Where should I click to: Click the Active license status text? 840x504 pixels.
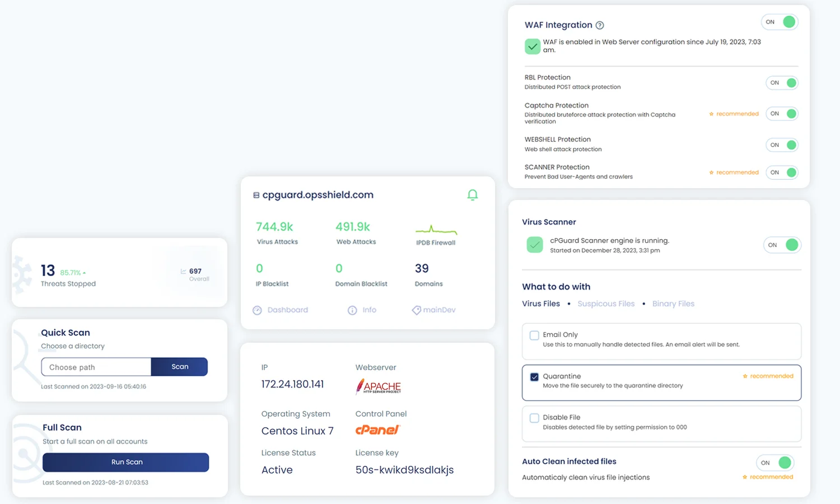click(277, 470)
